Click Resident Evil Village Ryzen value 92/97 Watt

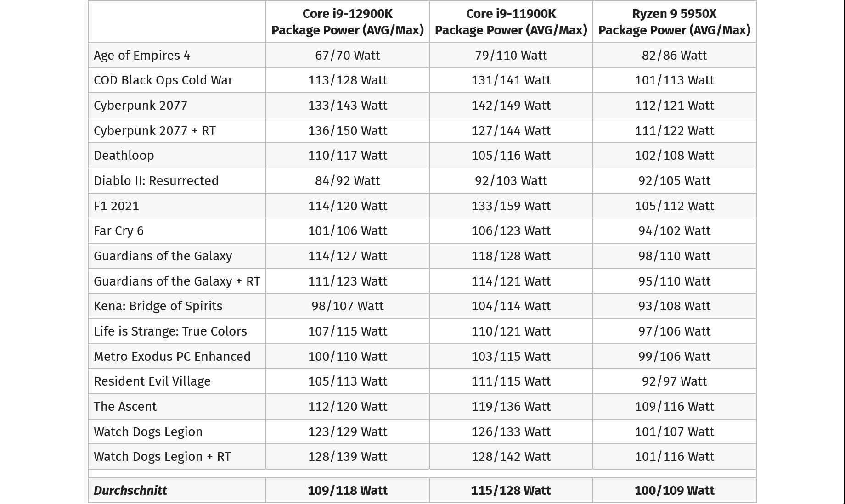pos(675,381)
